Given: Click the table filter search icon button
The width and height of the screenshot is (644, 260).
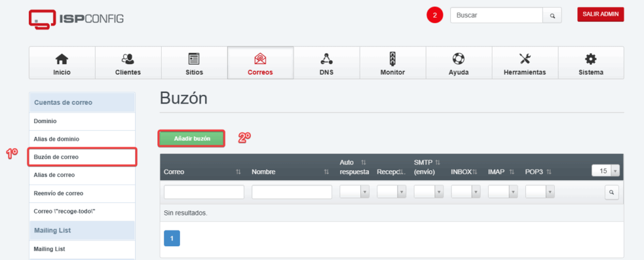Looking at the screenshot, I should point(611,192).
